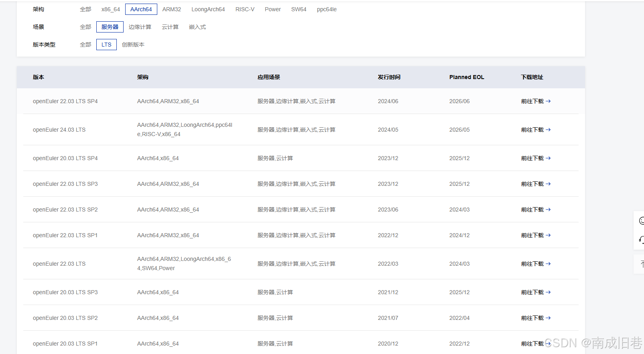Select LTS version type filter
Screen dimensions: 644x354
click(106, 45)
